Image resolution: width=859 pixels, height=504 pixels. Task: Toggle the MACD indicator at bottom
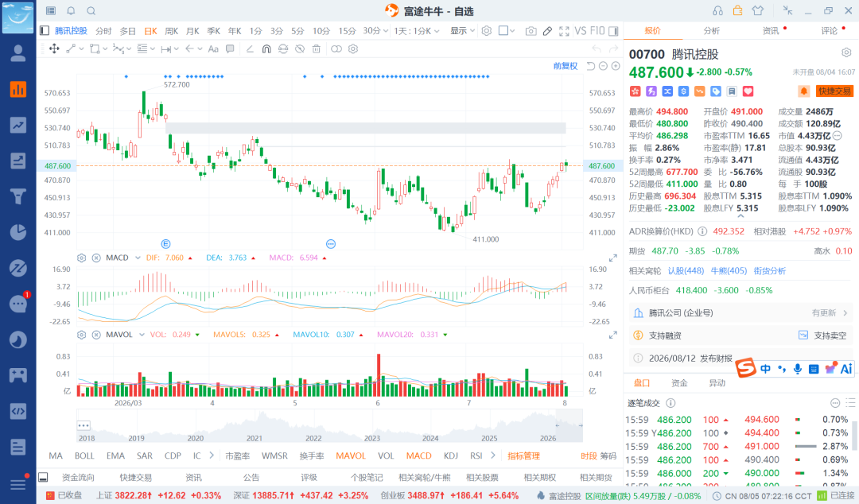418,456
